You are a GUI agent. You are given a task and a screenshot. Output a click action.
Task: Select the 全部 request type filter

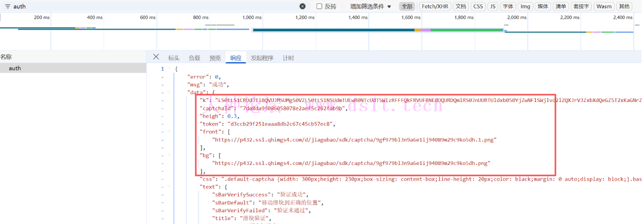point(407,6)
